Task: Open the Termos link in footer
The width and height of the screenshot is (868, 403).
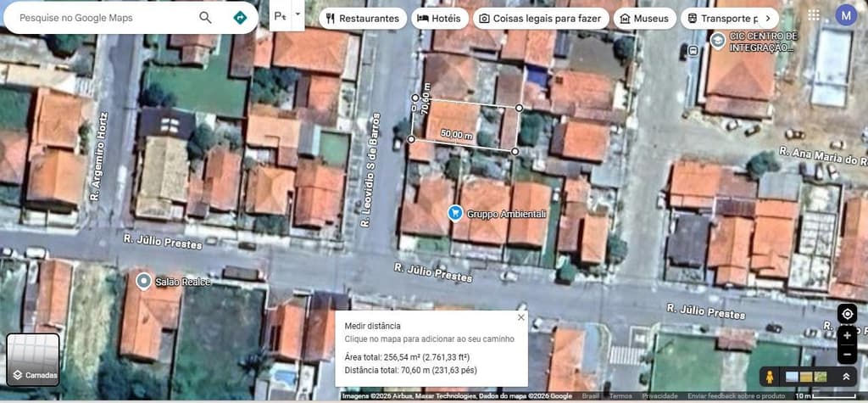Action: pos(621,396)
